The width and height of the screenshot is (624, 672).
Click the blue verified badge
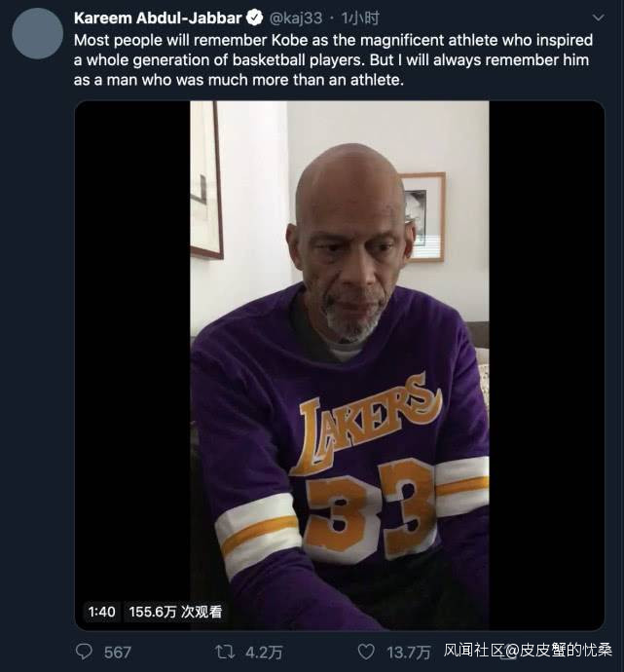[253, 18]
